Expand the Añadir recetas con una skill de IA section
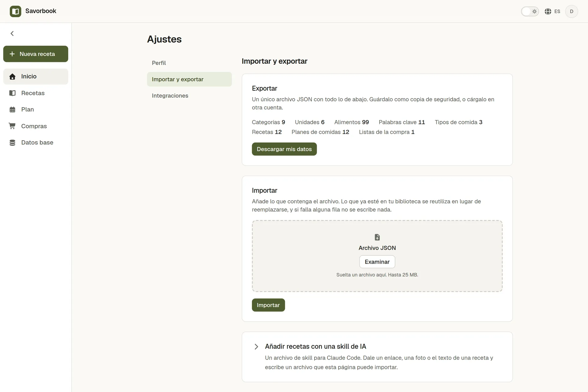 coord(256,347)
